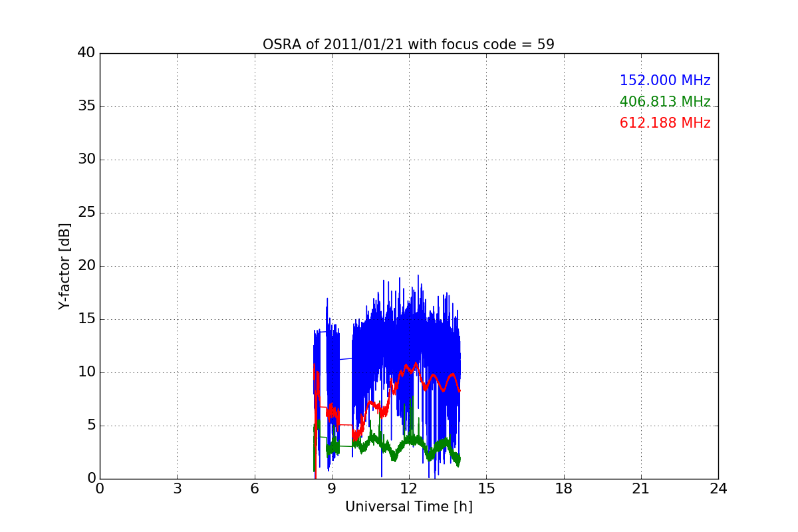The image size is (798, 532).
Task: Click the y-axis tick label 25
Action: 86,213
